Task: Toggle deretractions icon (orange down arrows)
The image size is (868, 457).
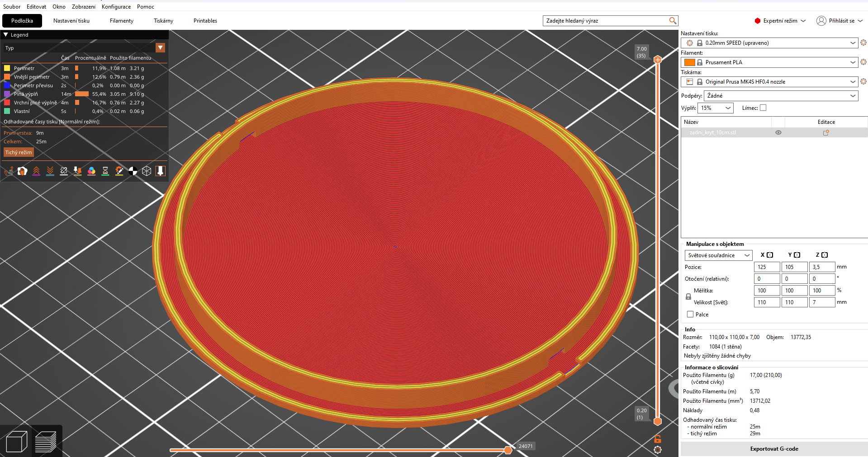Action: 50,171
